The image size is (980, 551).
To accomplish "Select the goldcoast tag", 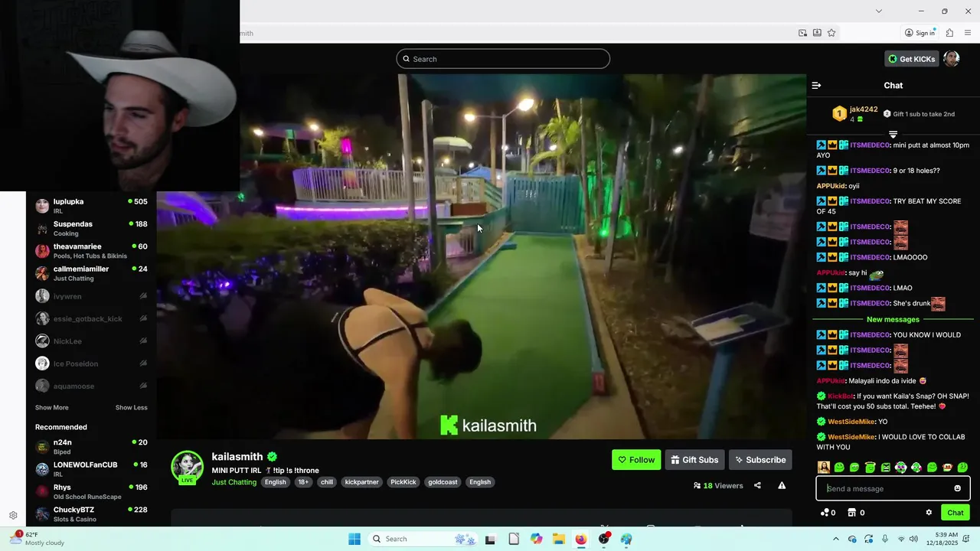I will point(443,482).
